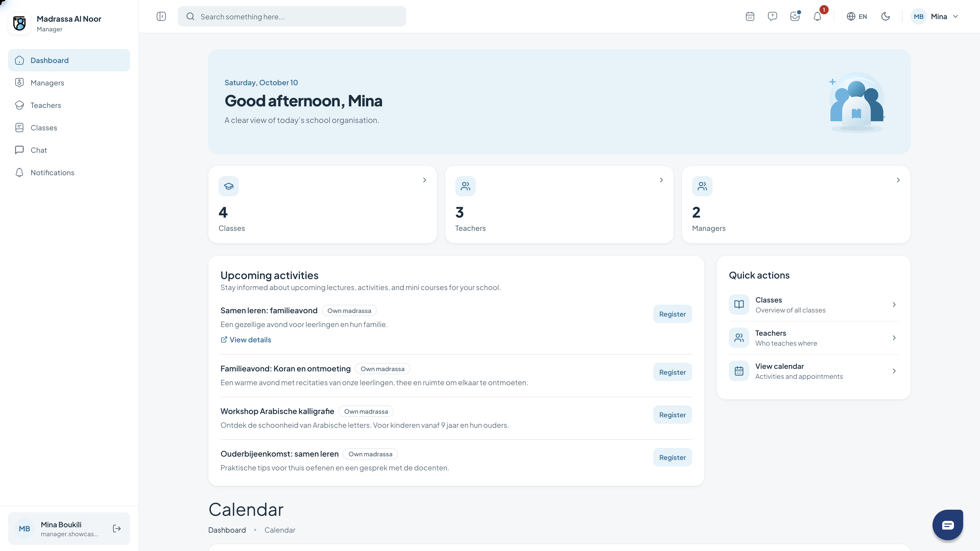980x551 pixels.
Task: Open Teachers in the sidebar
Action: click(x=69, y=105)
